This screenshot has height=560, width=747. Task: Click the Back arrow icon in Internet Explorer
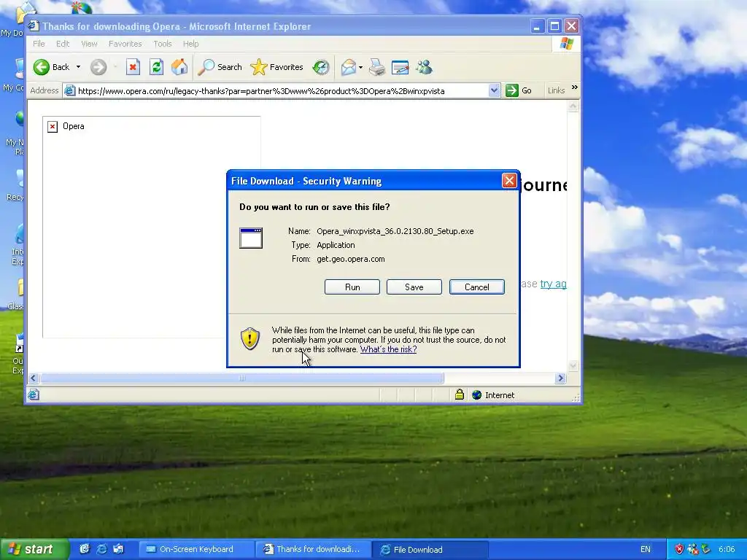click(42, 67)
